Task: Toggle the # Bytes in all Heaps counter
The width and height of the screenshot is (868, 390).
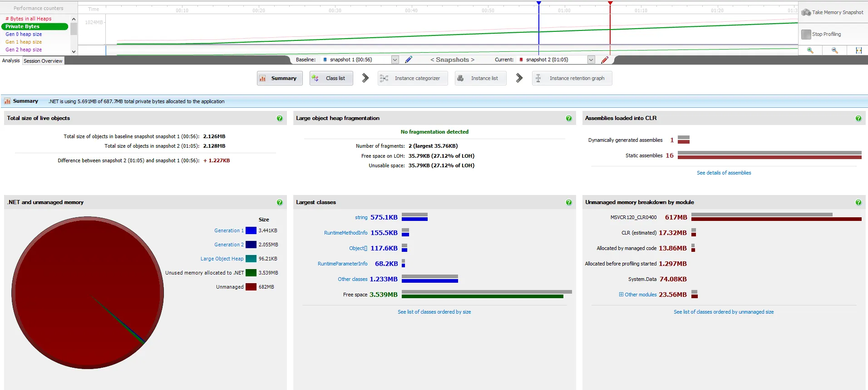Action: point(29,19)
